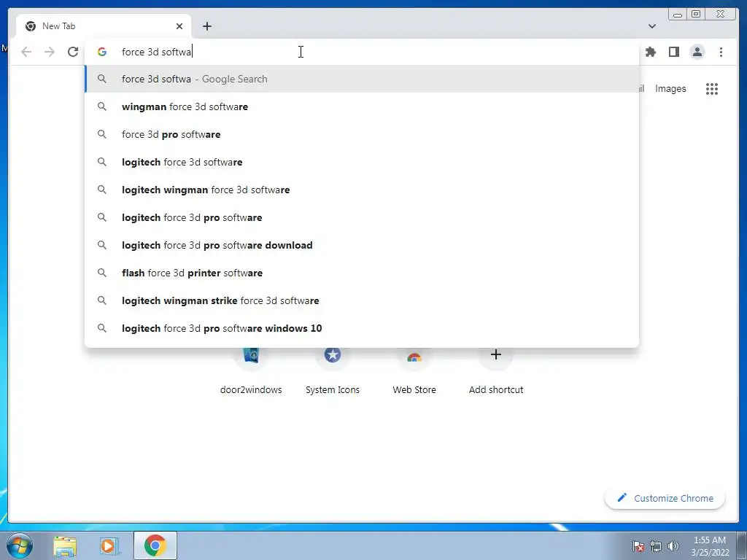Select 'wingman force 3d software' suggestion
Viewport: 747px width, 560px height.
coord(362,106)
